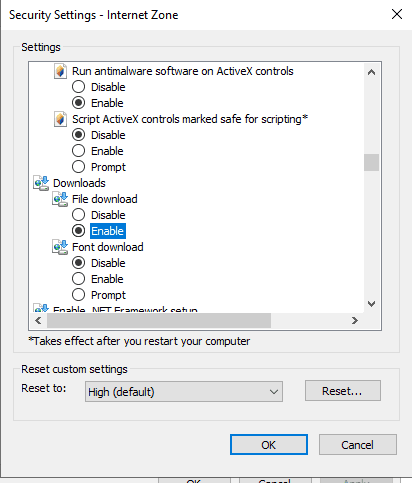Select Enable for Font download
The image size is (412, 483).
(78, 279)
